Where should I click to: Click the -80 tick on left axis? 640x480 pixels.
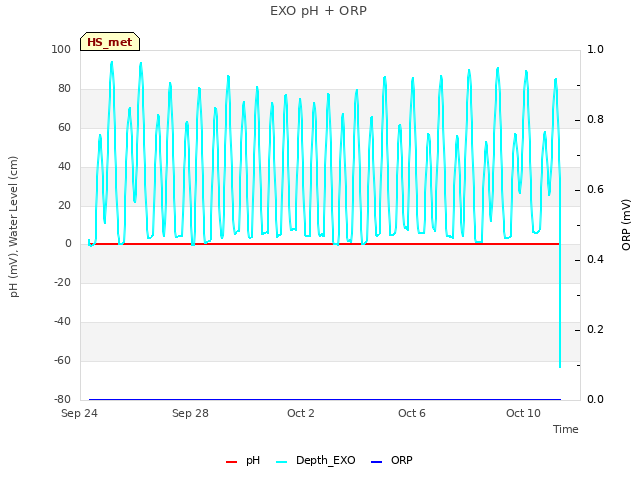(63, 399)
